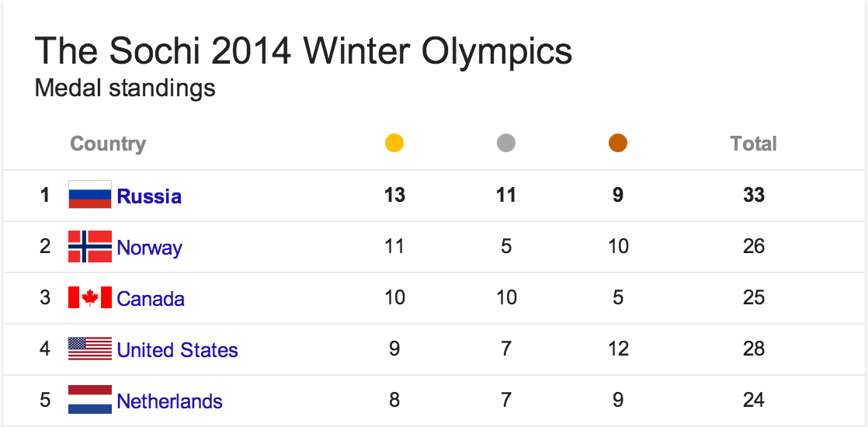The width and height of the screenshot is (868, 427).
Task: Open the Canada country link
Action: point(151,299)
